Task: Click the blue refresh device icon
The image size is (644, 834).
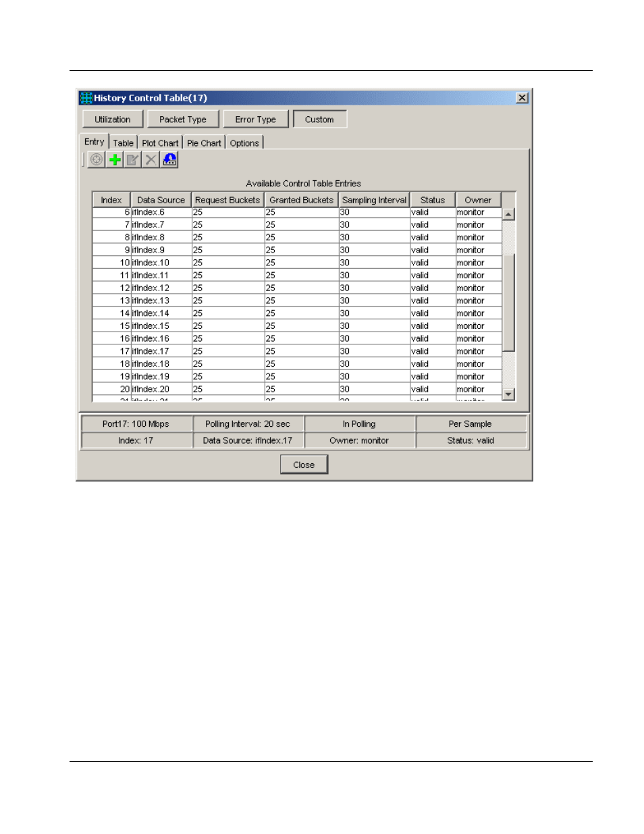Action: [169, 159]
